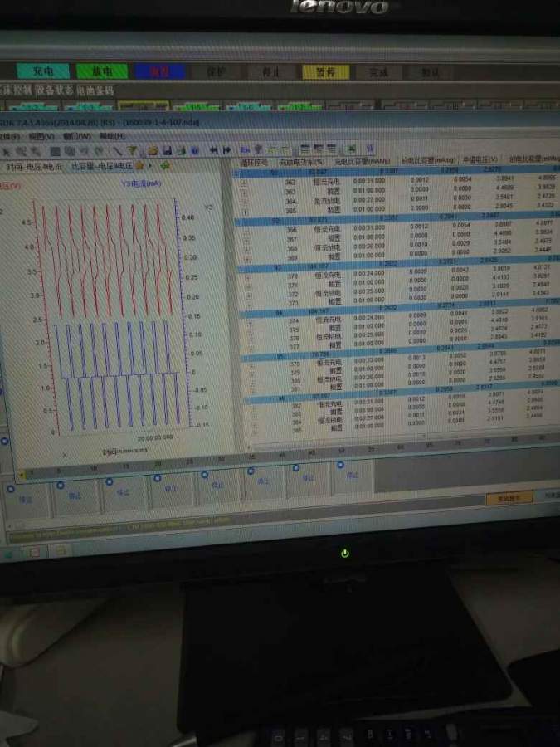Click the green icon near toolbar's right end

pos(352,149)
